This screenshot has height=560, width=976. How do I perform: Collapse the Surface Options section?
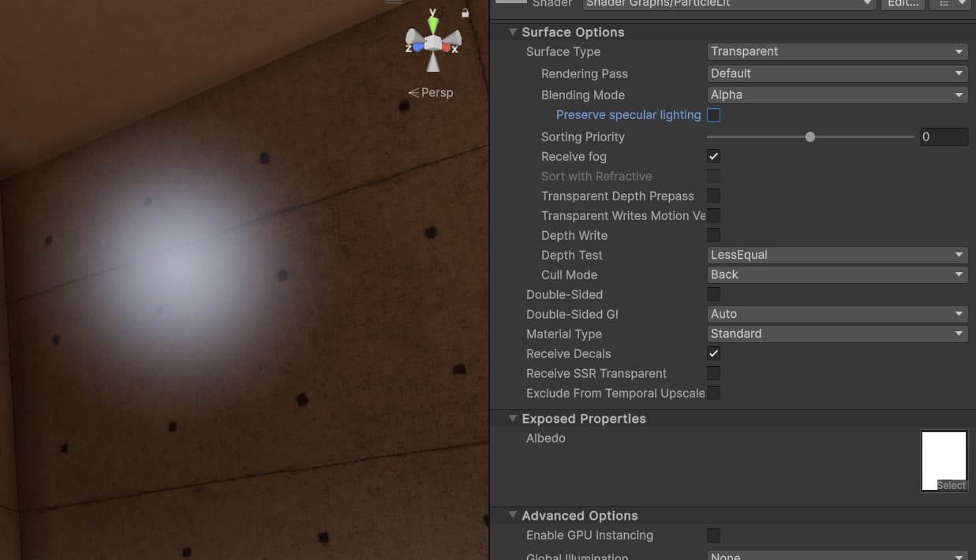click(x=513, y=32)
